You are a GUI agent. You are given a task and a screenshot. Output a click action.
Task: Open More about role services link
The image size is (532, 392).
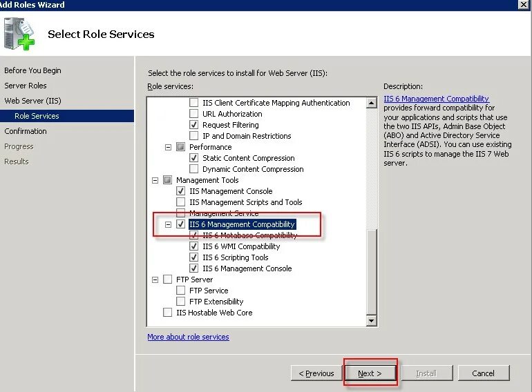(x=189, y=337)
